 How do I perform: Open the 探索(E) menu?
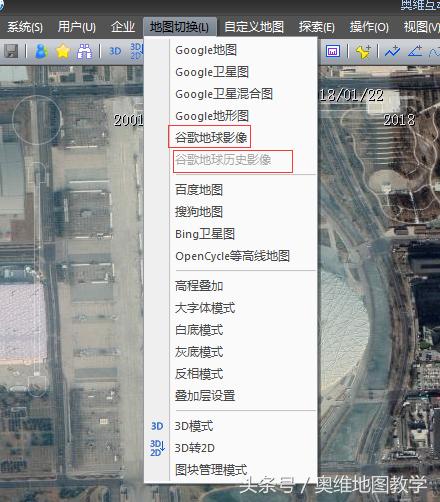click(317, 27)
